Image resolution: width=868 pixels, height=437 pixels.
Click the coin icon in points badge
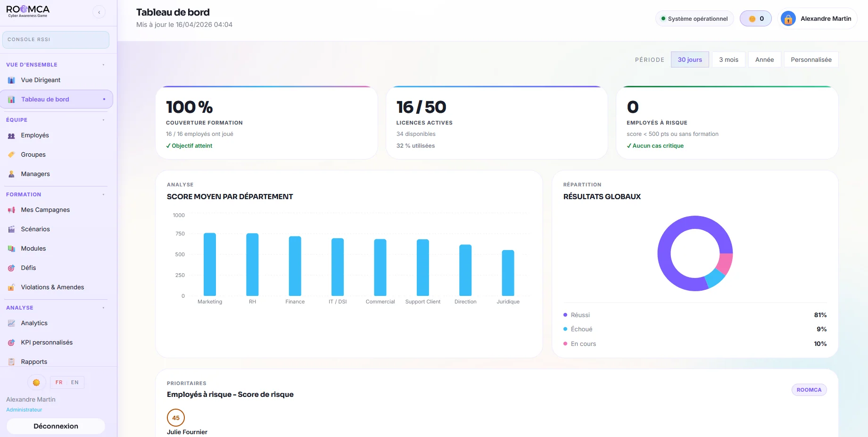click(x=752, y=19)
